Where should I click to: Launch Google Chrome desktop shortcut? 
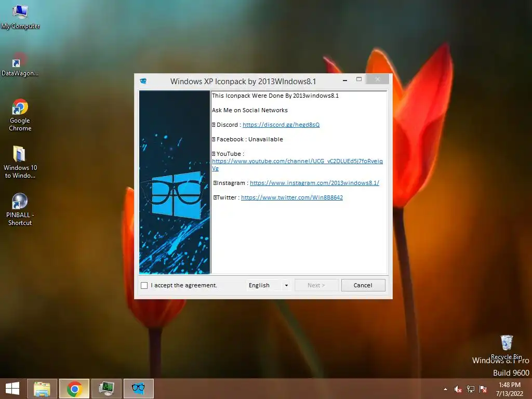[x=20, y=115]
